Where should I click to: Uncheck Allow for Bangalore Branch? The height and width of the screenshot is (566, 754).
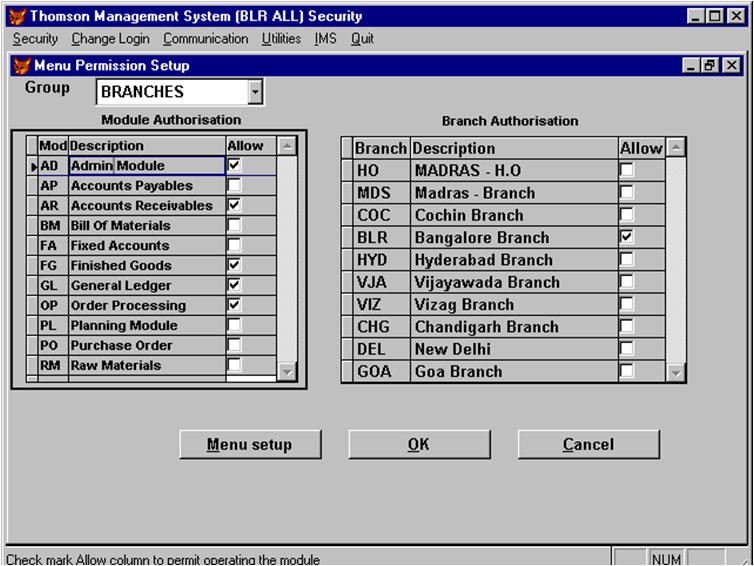pyautogui.click(x=627, y=238)
